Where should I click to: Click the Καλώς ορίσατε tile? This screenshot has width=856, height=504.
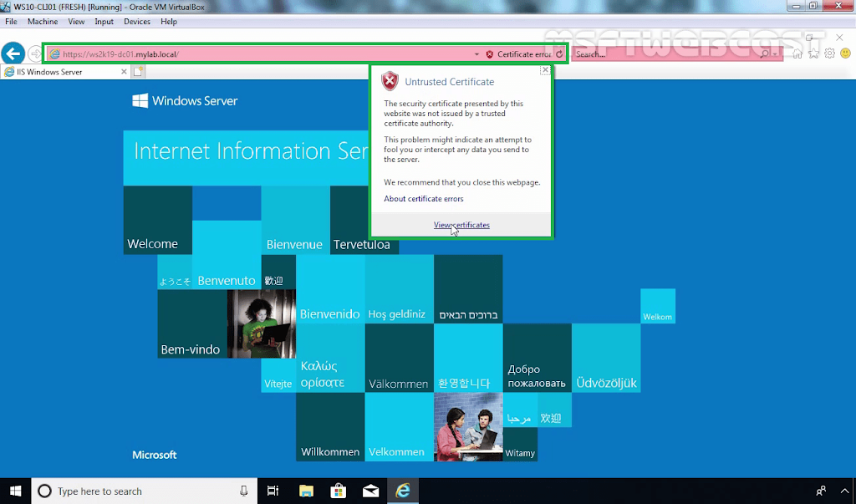(x=330, y=358)
